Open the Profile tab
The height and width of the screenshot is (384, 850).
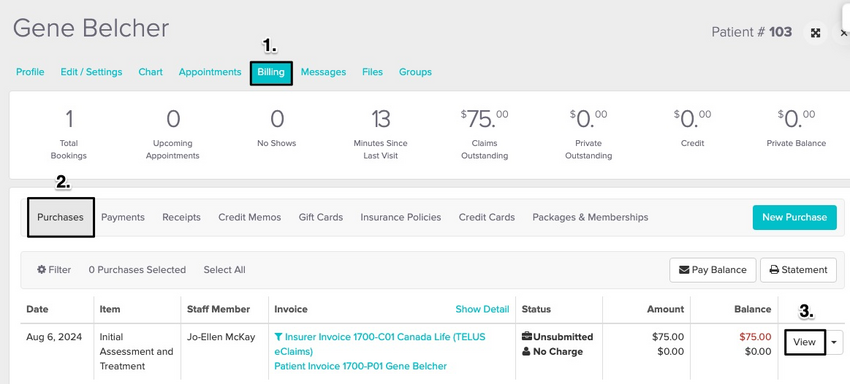pos(30,72)
